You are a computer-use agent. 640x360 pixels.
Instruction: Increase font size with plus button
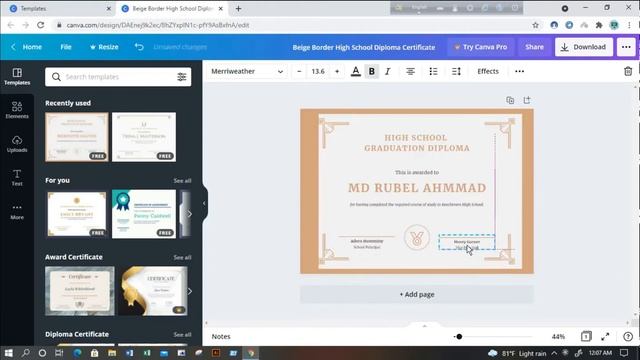[337, 71]
